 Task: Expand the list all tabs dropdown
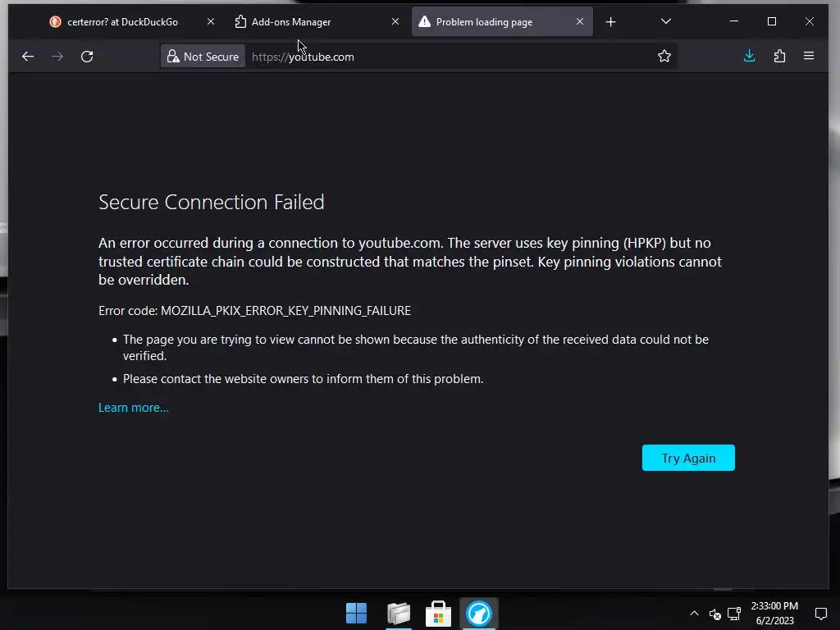(666, 21)
